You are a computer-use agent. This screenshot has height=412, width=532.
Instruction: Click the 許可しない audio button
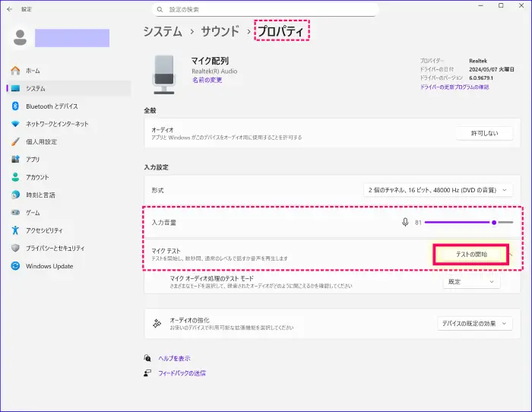[484, 133]
